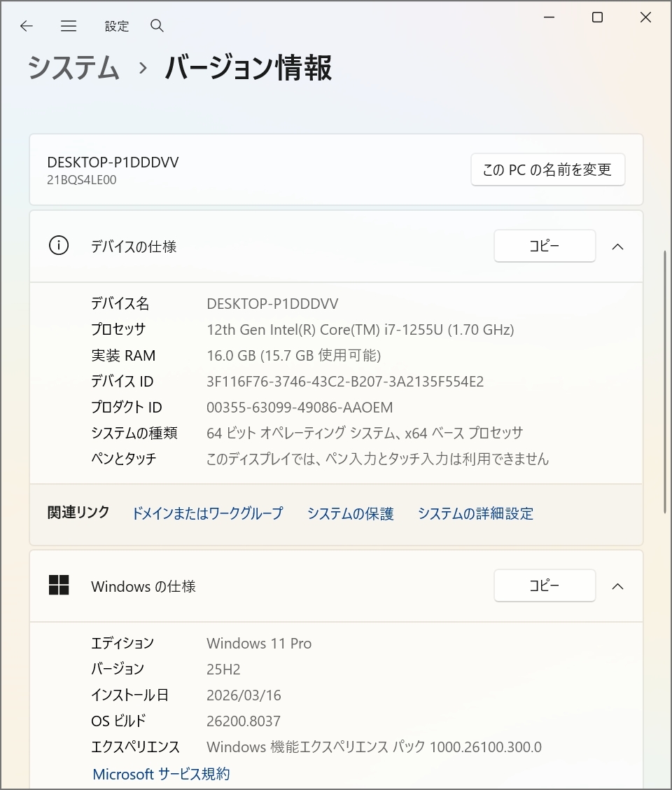Go to システム via the breadcrumb
This screenshot has height=790, width=672.
click(73, 69)
